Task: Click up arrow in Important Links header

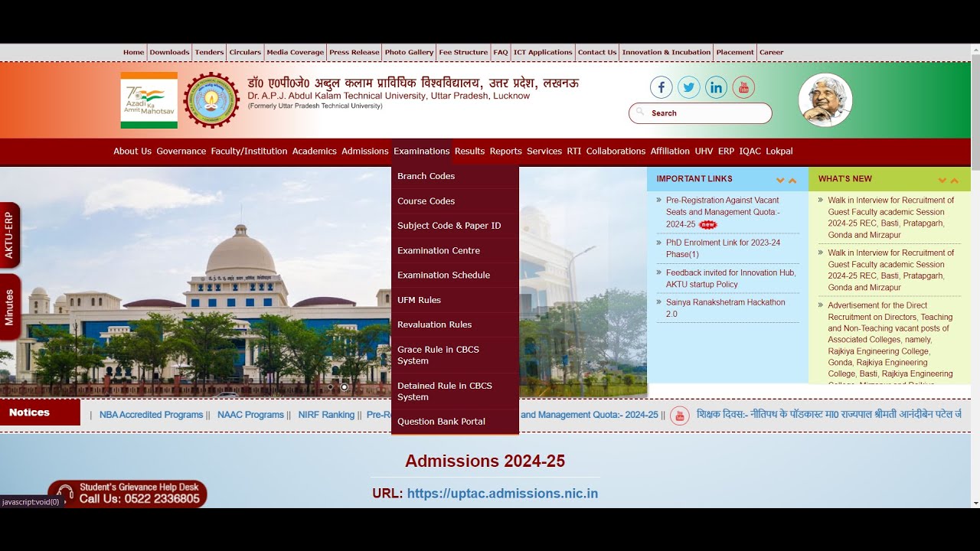Action: click(x=792, y=181)
